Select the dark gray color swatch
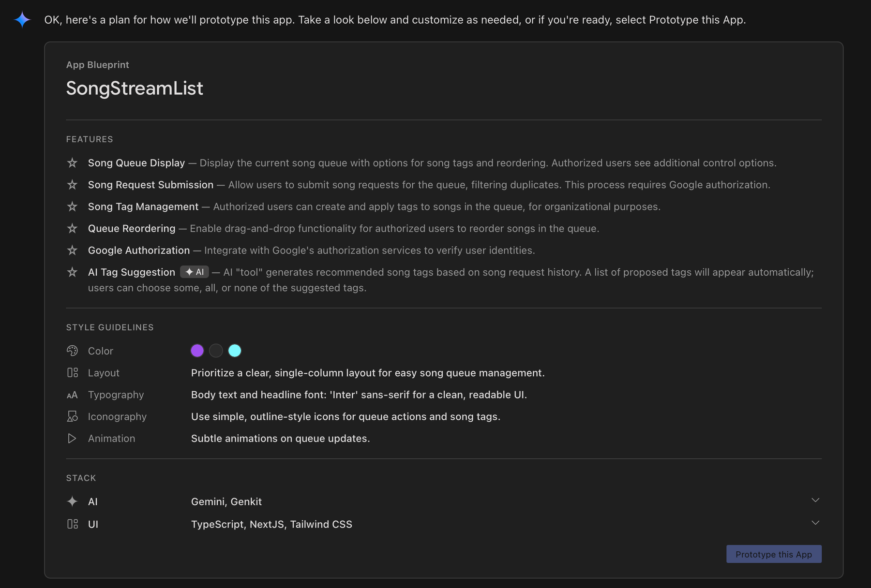This screenshot has height=588, width=871. (x=216, y=351)
